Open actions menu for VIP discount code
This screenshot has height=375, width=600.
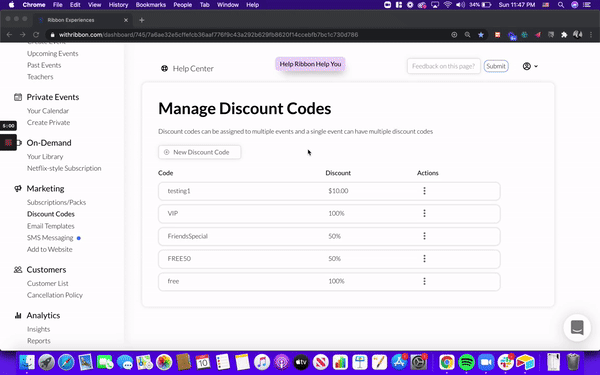pyautogui.click(x=424, y=213)
